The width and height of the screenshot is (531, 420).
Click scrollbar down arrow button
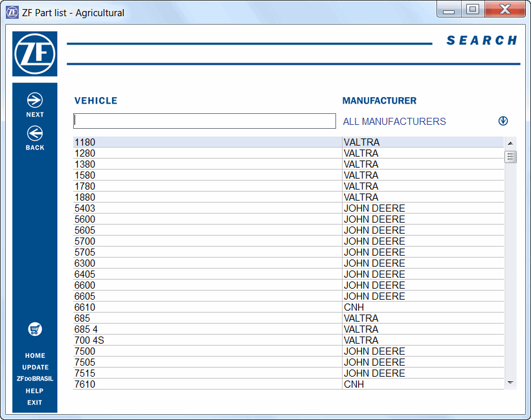pos(510,383)
